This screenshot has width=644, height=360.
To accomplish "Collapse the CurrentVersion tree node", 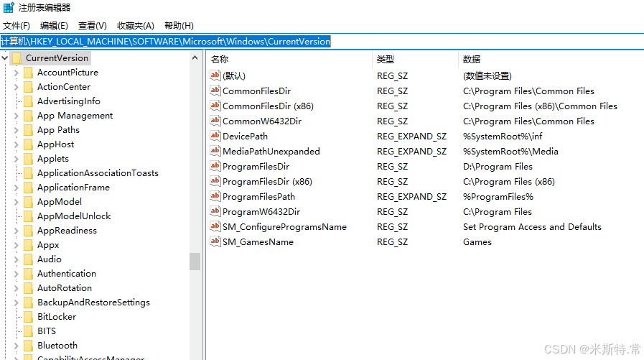I will coord(5,58).
